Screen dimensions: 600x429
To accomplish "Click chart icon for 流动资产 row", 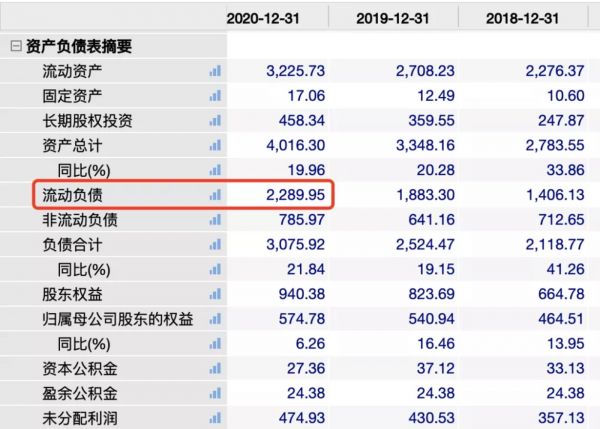I will [214, 71].
